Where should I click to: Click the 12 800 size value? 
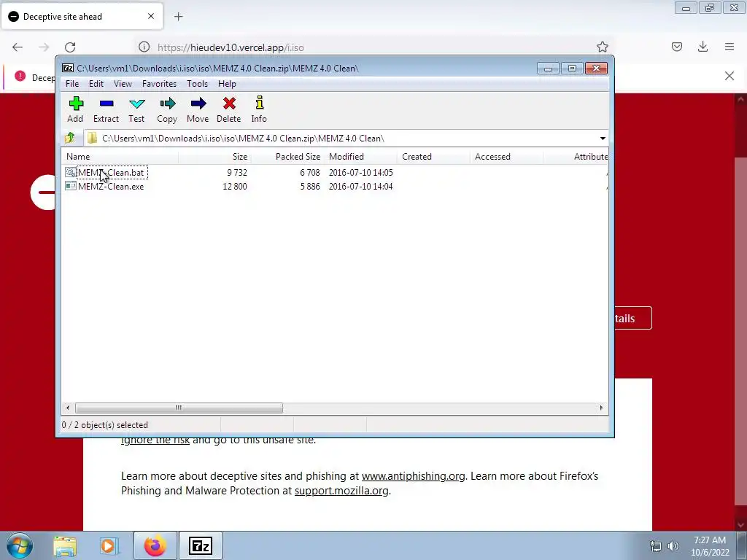pos(235,187)
